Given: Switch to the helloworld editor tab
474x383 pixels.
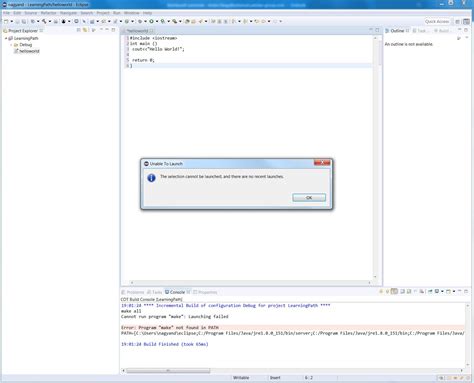Looking at the screenshot, I should tap(137, 31).
